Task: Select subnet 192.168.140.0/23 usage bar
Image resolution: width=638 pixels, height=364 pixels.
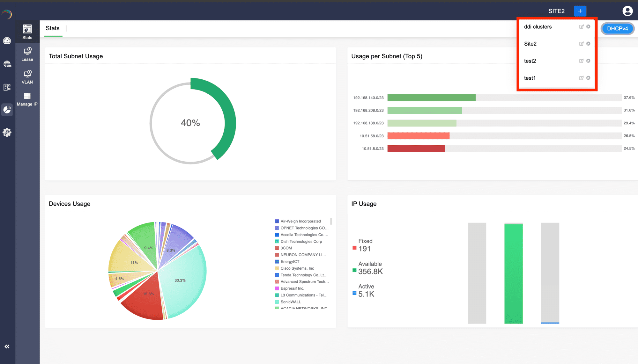Action: pyautogui.click(x=431, y=98)
